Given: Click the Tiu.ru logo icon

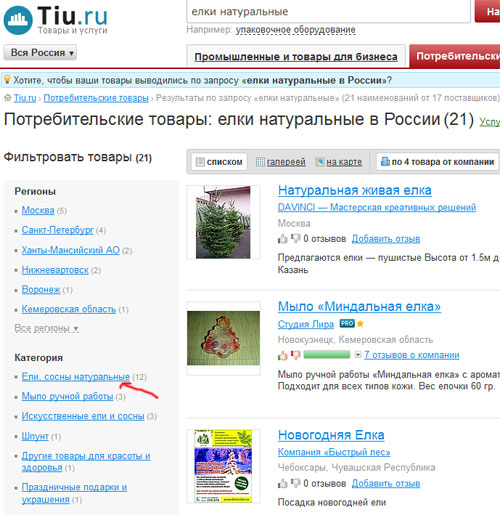Looking at the screenshot, I should pos(18,20).
